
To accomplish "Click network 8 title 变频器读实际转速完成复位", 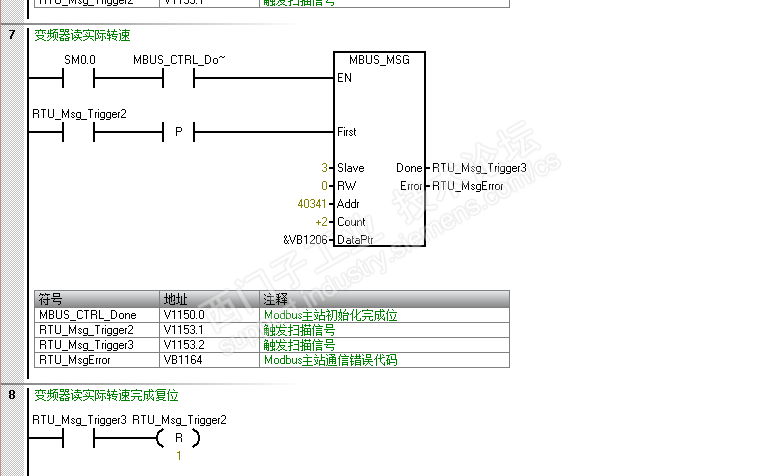I will (106, 395).
